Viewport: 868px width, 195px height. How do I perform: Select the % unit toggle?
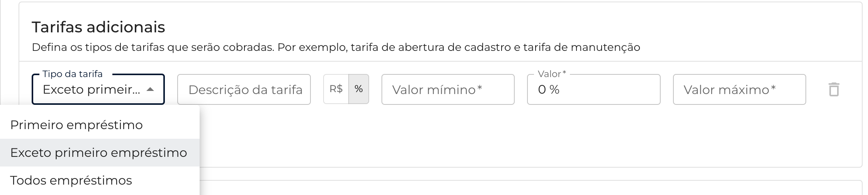359,89
